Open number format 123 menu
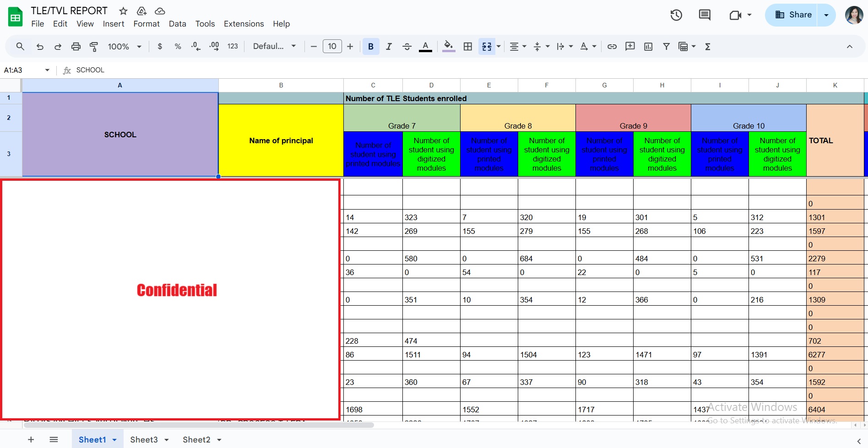This screenshot has width=868, height=448. [x=233, y=46]
